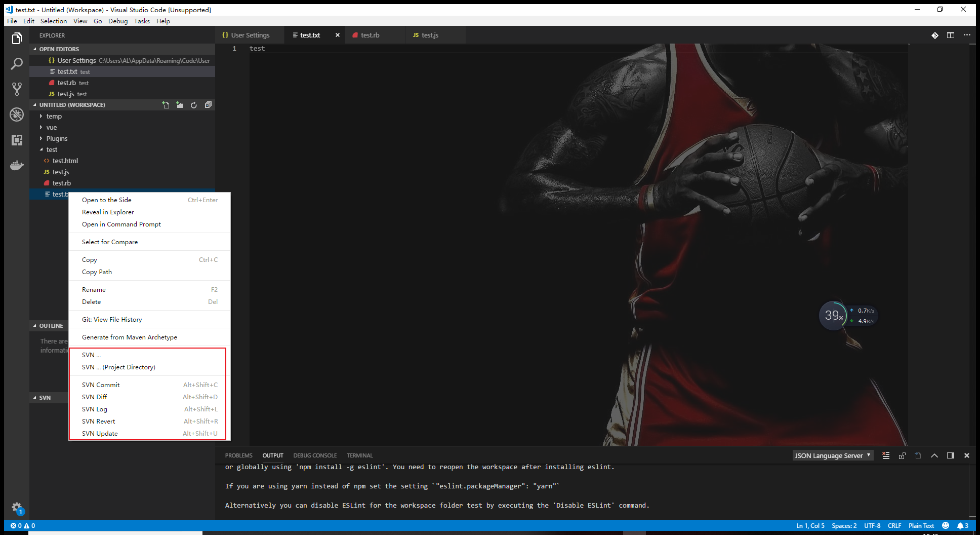Screen dimensions: 980x535
Task: Switch to the test.js editor tab
Action: (x=435, y=35)
